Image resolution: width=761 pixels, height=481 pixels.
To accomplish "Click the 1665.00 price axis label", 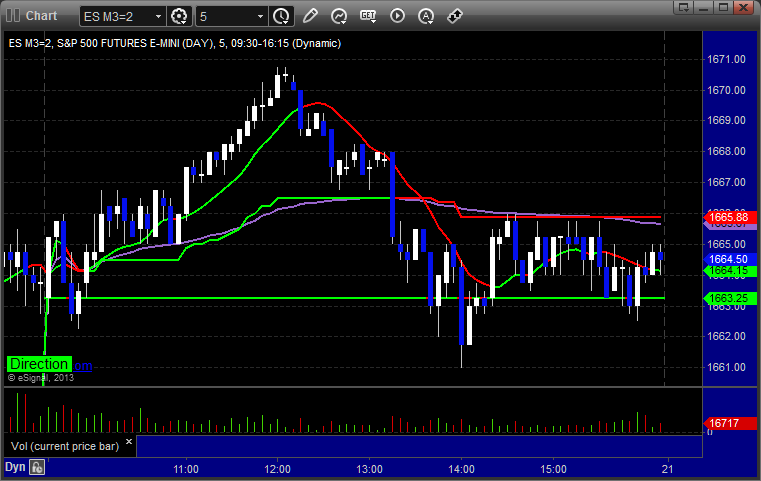I will click(x=726, y=244).
